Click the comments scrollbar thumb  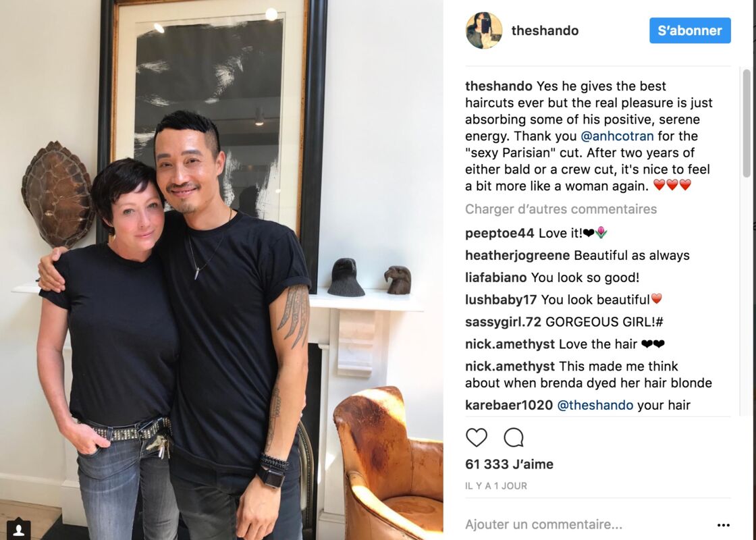[747, 123]
